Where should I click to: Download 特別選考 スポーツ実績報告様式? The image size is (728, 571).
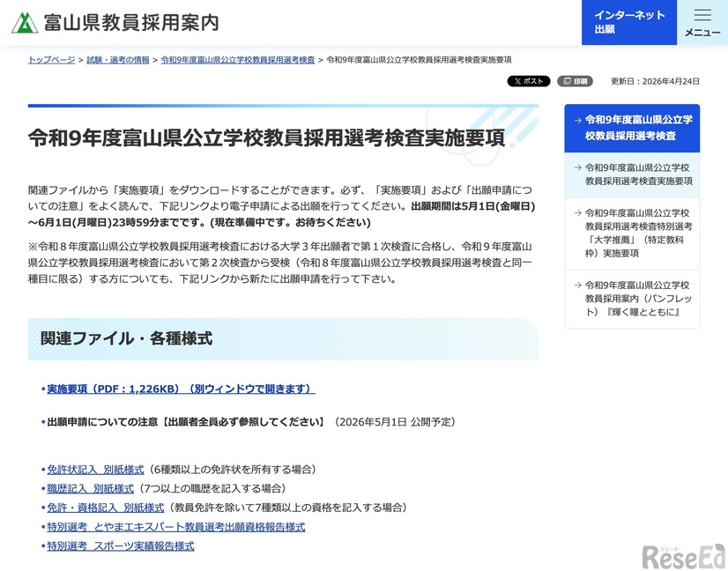pos(120,545)
